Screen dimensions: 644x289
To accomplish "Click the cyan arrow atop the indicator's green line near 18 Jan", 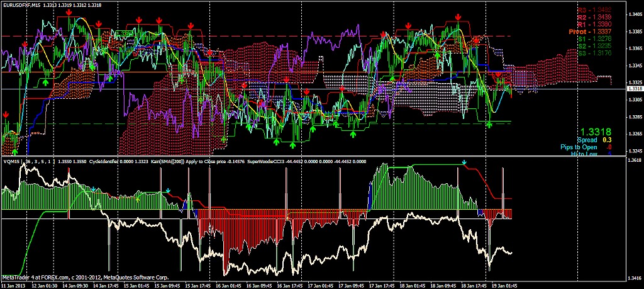I will click(x=464, y=163).
